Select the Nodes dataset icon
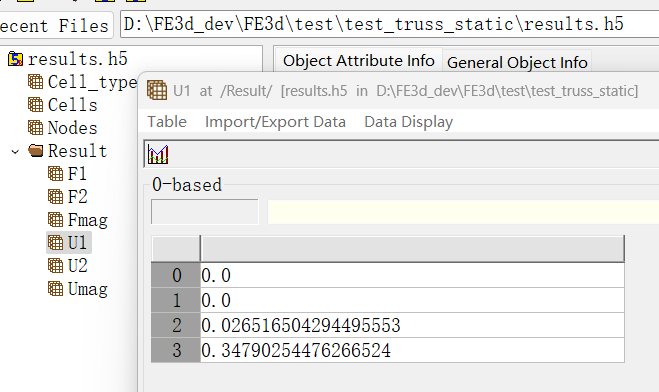The width and height of the screenshot is (659, 392). [35, 128]
